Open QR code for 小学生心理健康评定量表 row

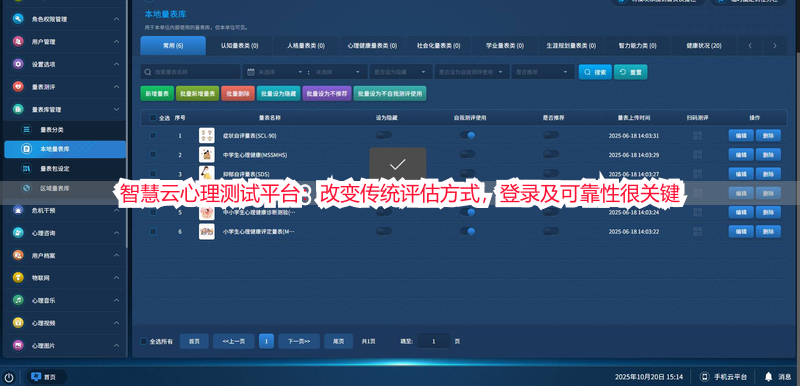pyautogui.click(x=697, y=231)
